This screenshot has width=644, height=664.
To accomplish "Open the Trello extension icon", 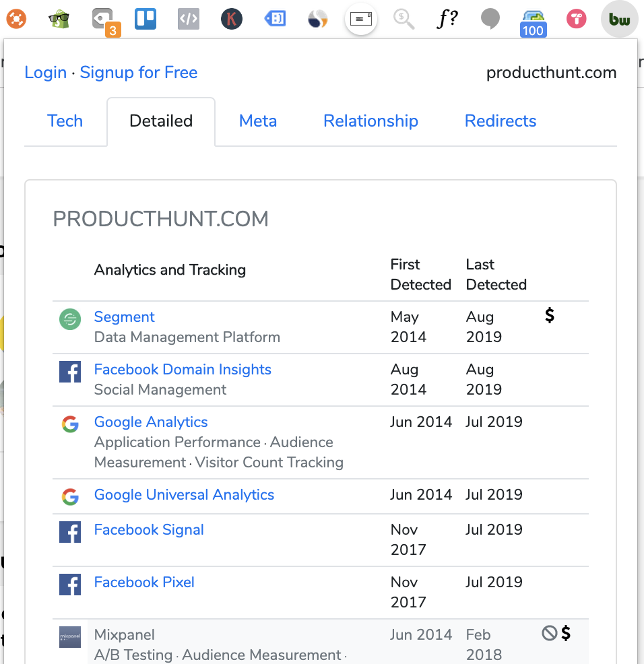I will tap(146, 19).
